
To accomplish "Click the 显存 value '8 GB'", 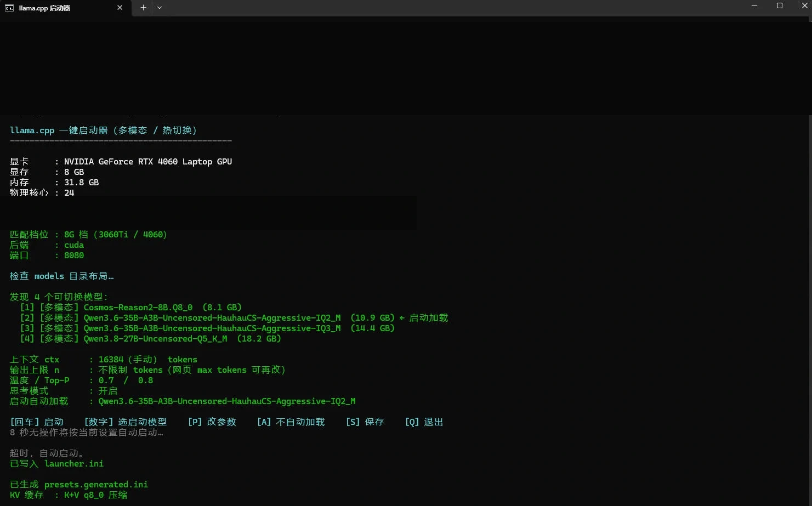I will click(74, 172).
